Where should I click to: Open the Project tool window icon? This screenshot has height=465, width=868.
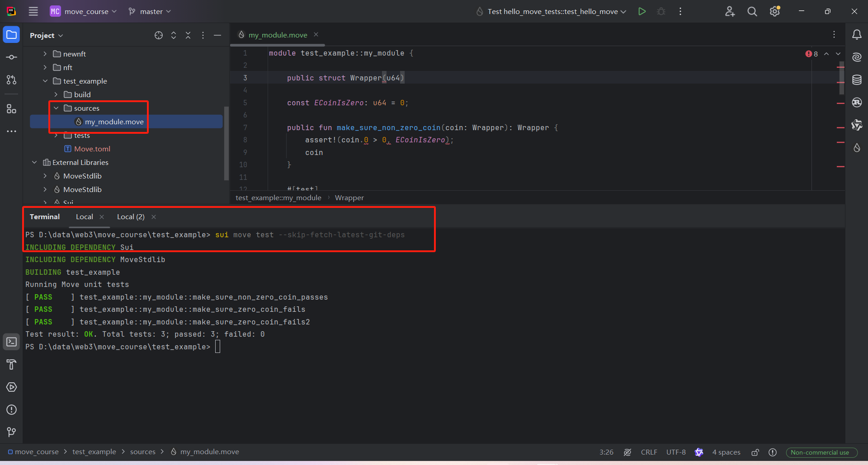click(11, 35)
